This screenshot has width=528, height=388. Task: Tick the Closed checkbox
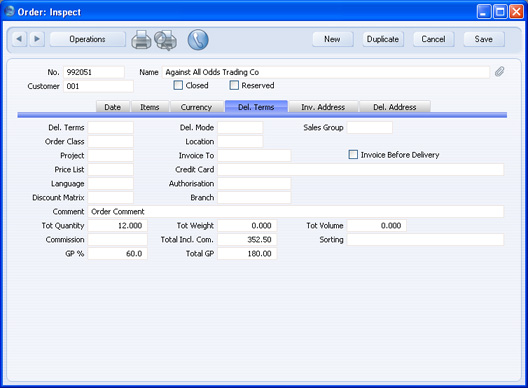point(178,85)
